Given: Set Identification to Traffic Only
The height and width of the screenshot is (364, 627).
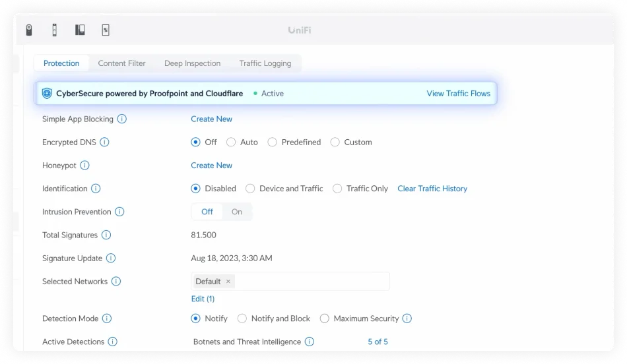Looking at the screenshot, I should point(337,189).
